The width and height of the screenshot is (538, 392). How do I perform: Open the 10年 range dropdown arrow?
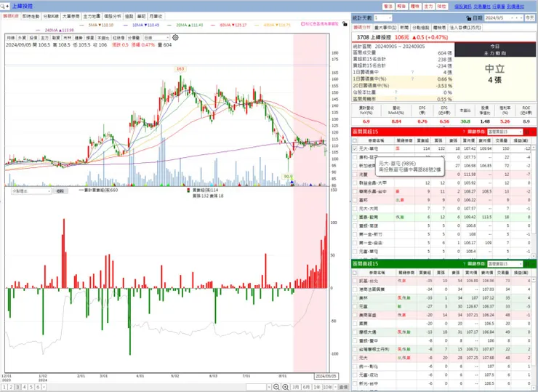(x=335, y=387)
